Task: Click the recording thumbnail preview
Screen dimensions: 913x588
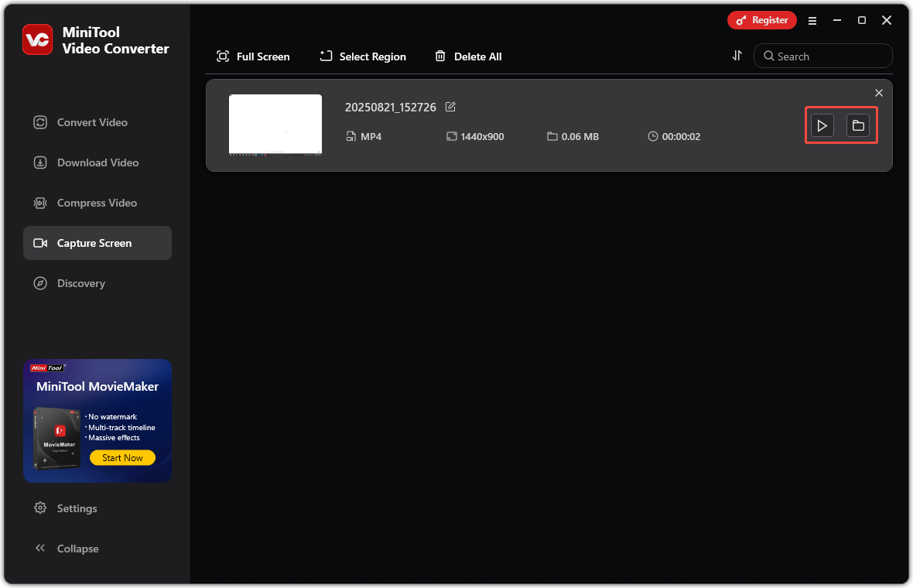Action: point(275,125)
